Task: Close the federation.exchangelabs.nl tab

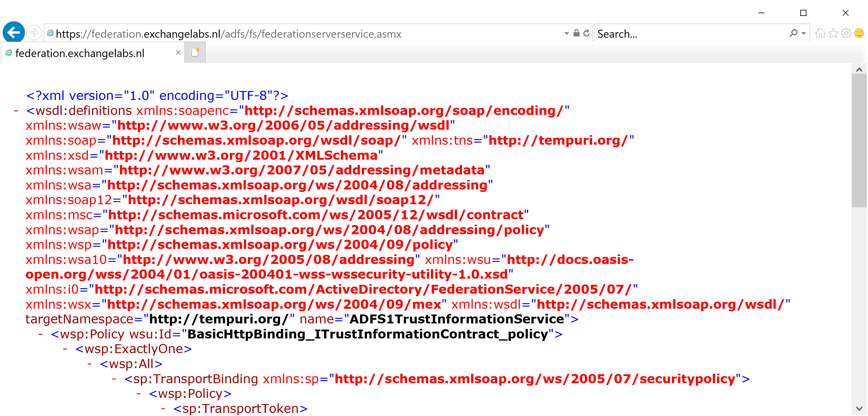Action: click(178, 53)
